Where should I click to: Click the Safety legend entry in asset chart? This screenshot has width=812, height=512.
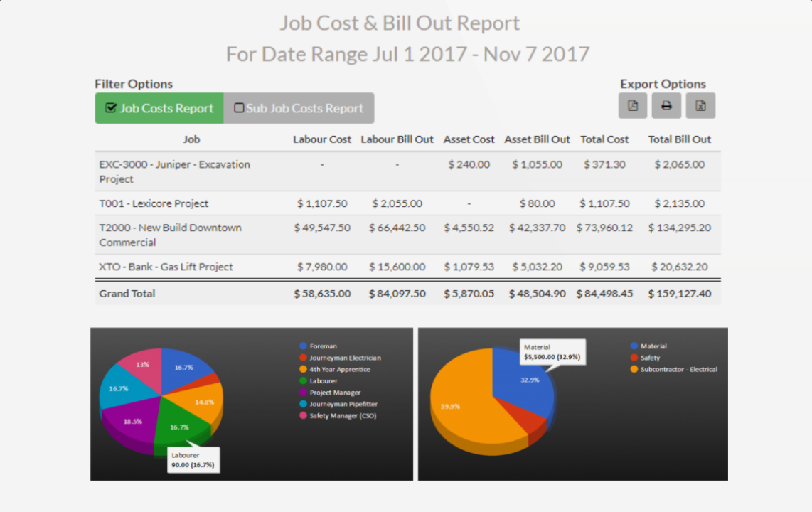pos(650,358)
